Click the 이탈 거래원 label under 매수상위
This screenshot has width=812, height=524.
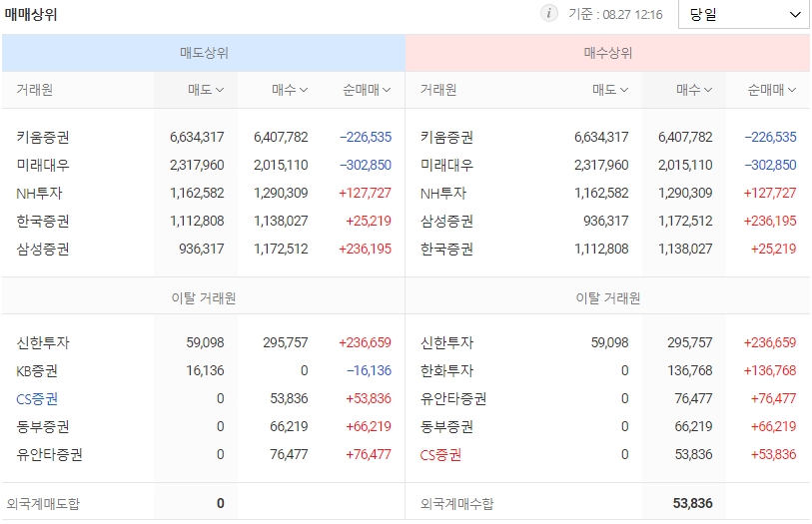[608, 298]
